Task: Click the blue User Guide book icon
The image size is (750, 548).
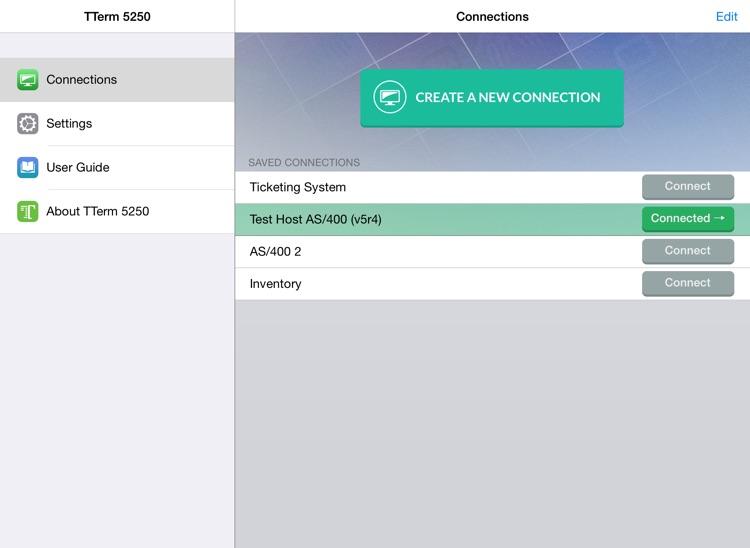Action: (x=28, y=167)
